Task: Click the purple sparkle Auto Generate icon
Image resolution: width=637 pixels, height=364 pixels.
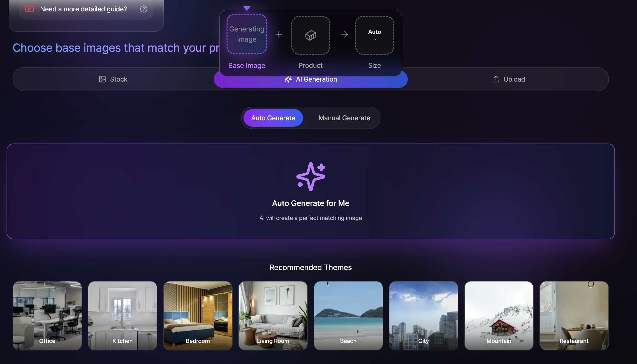Action: tap(311, 176)
